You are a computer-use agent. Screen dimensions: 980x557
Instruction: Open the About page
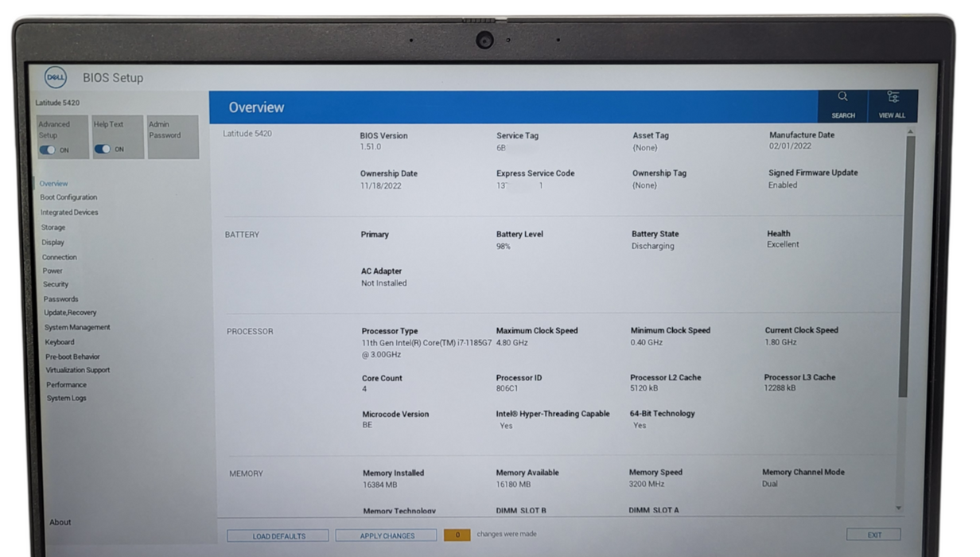pyautogui.click(x=60, y=523)
